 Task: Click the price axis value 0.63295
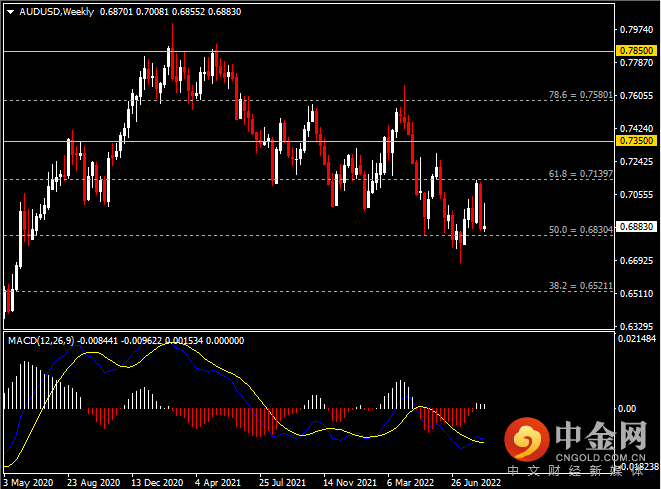click(x=636, y=326)
